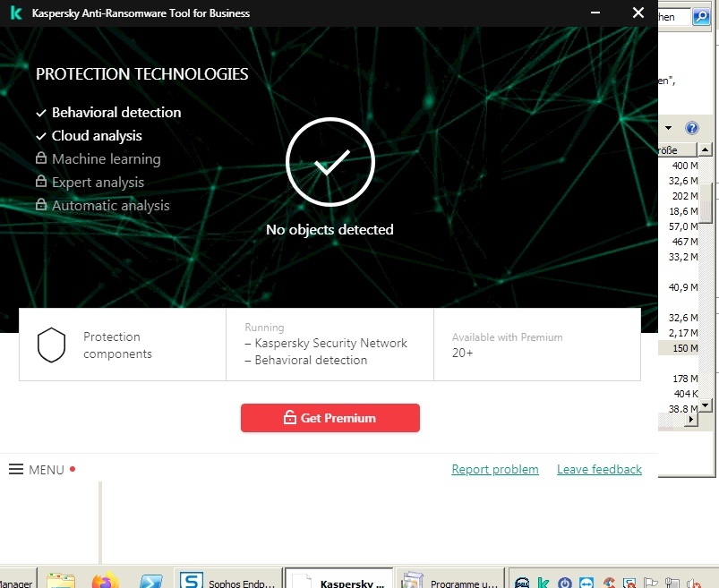The width and height of the screenshot is (719, 588).
Task: Switch to Sophos Endpoint taskbar window
Action: [x=228, y=579]
